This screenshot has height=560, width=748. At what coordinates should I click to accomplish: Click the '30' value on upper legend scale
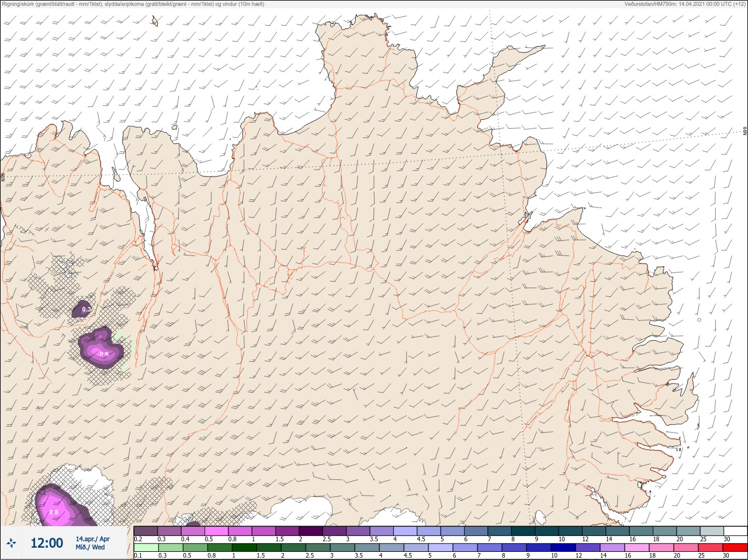pyautogui.click(x=726, y=539)
